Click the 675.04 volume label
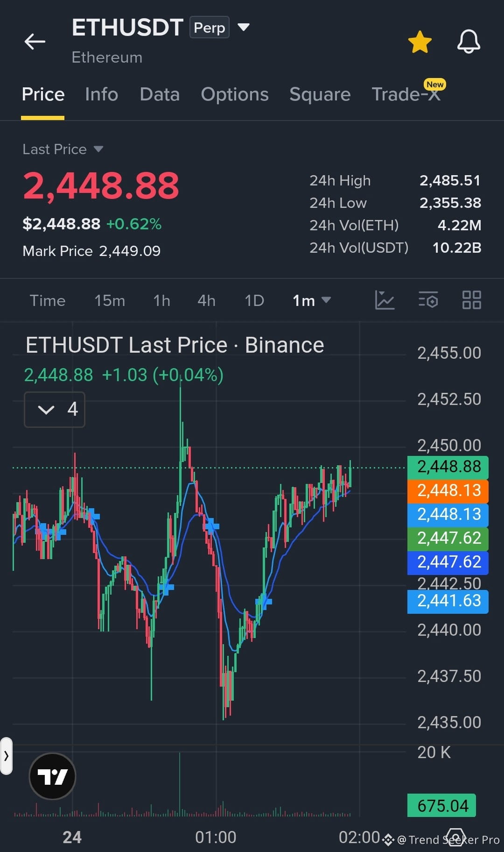Viewport: 504px width, 852px height. pos(442,806)
